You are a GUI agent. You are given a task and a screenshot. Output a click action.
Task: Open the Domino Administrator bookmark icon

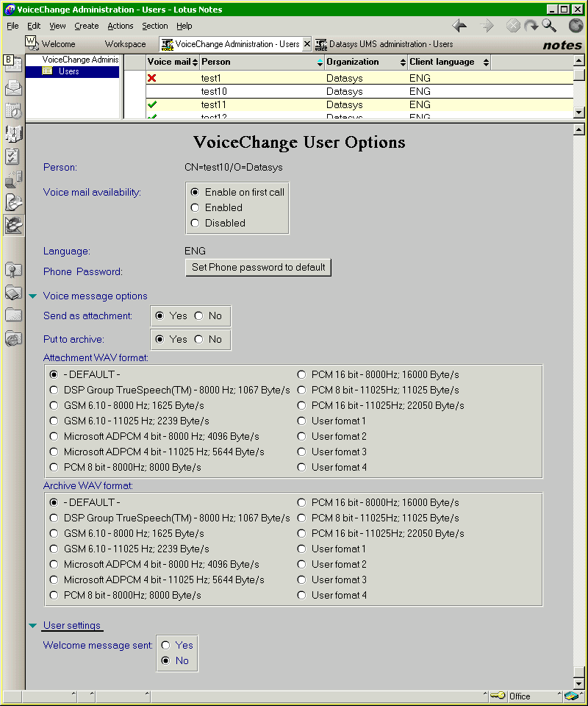13,202
